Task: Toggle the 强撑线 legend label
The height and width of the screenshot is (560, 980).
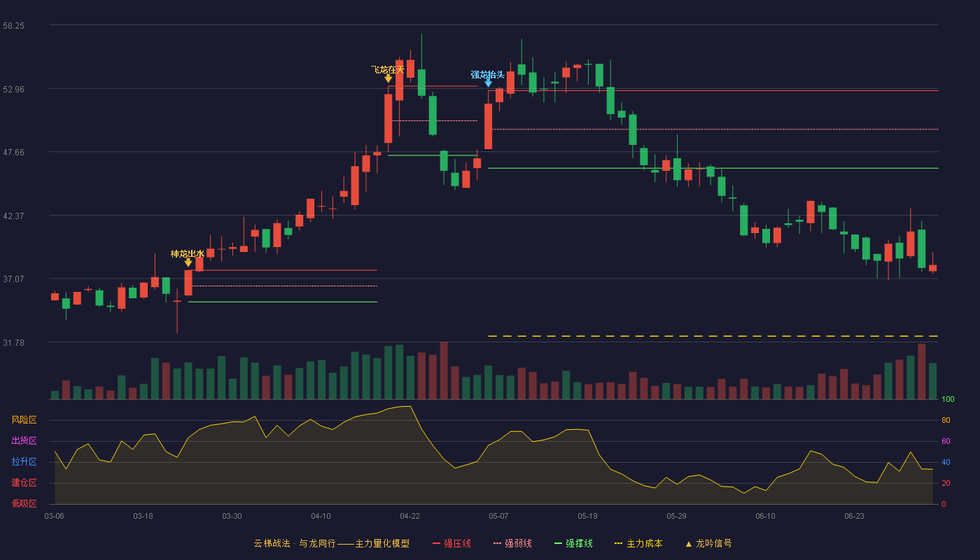Action: coord(579,543)
